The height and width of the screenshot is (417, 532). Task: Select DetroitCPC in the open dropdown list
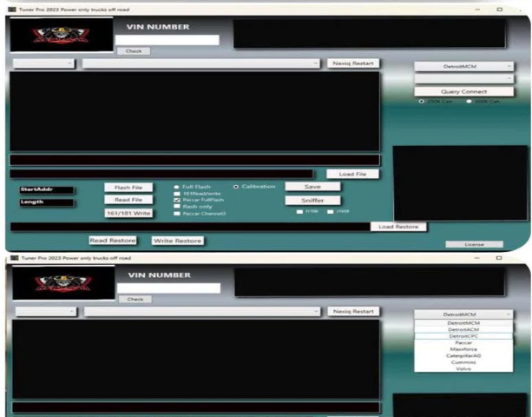(463, 335)
